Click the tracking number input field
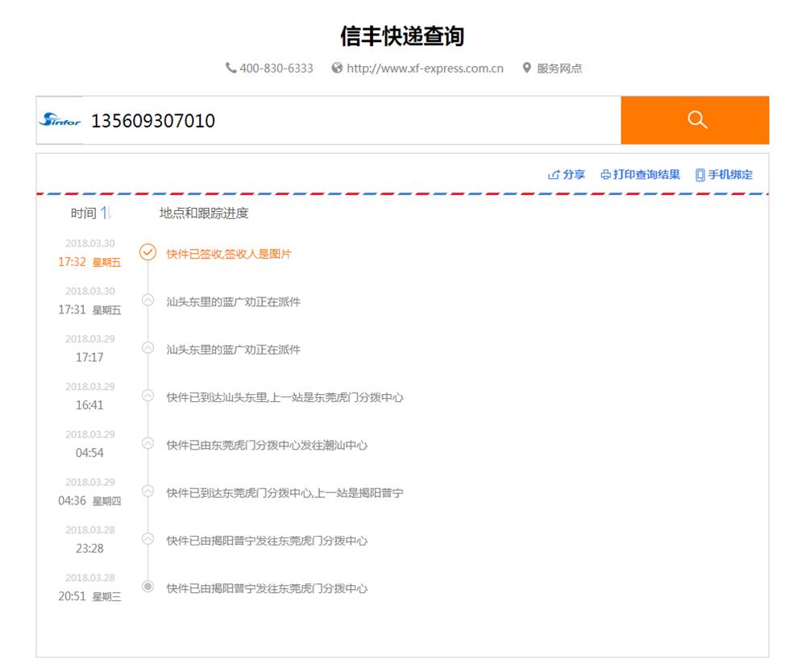806x672 pixels. (351, 120)
